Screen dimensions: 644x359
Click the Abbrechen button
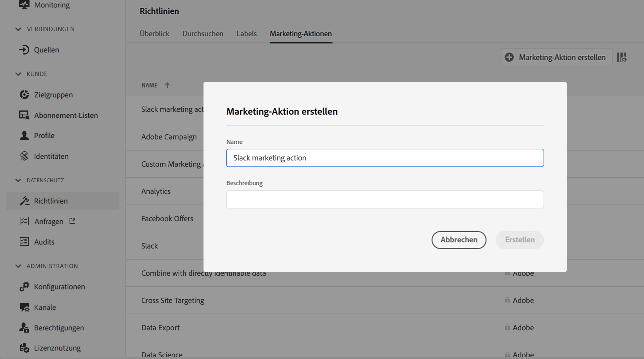click(x=459, y=240)
